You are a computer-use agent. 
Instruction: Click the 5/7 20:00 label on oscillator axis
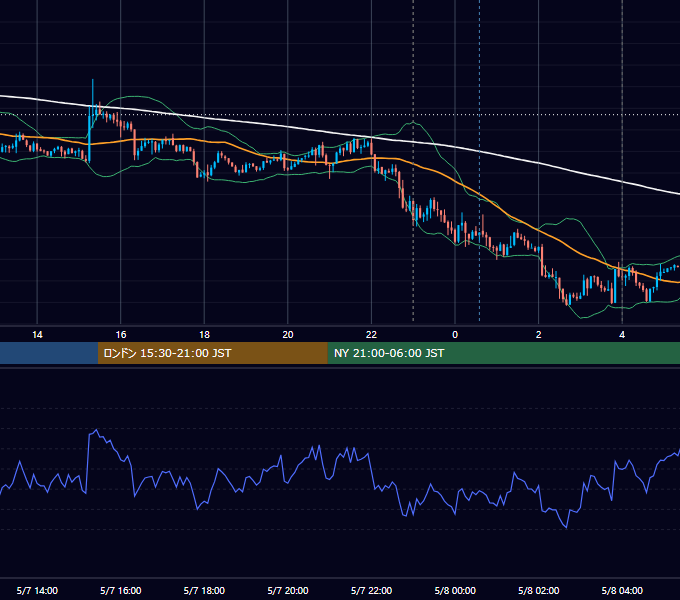pos(288,590)
